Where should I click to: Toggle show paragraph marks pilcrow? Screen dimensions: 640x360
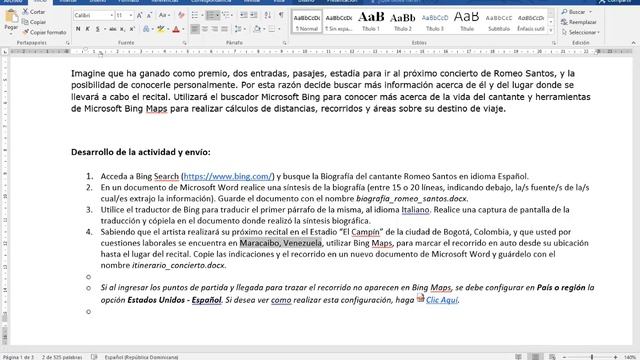pos(281,15)
